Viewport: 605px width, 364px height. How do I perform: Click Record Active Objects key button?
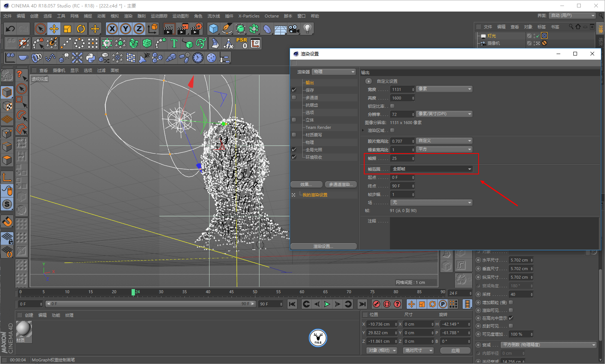click(376, 304)
